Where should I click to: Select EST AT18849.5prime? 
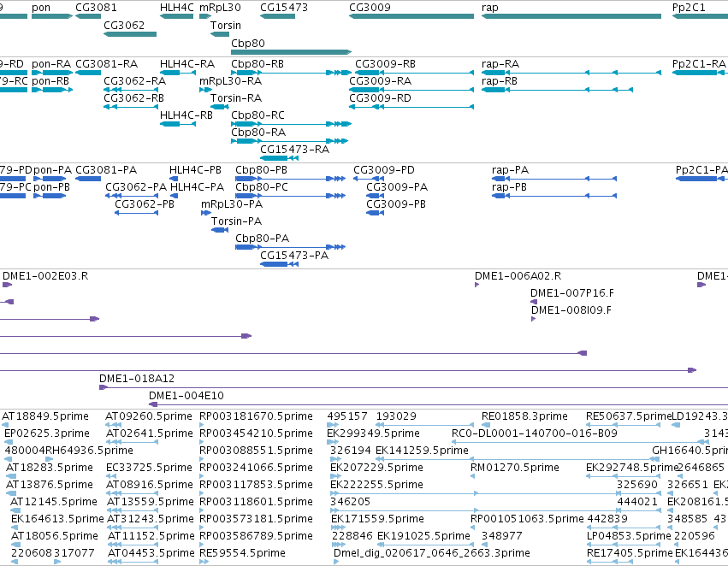click(x=45, y=416)
